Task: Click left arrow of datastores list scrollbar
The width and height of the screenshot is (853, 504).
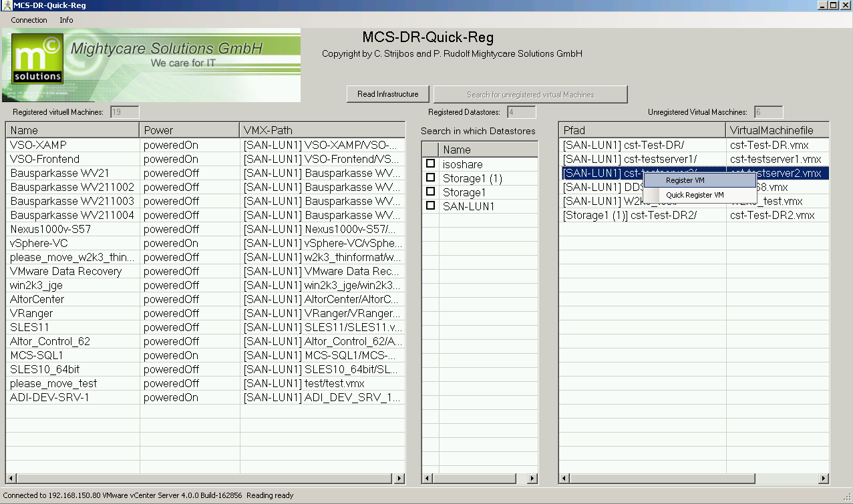Action: coord(428,479)
